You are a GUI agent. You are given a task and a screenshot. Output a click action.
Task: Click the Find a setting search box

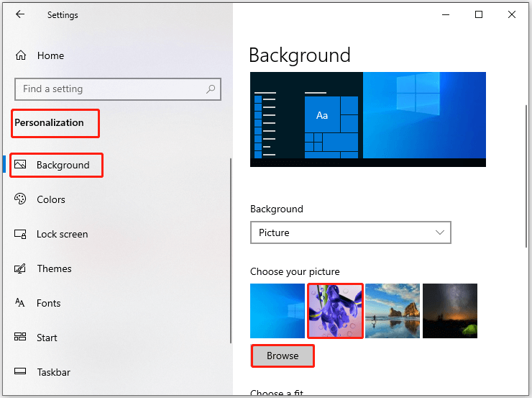(118, 89)
